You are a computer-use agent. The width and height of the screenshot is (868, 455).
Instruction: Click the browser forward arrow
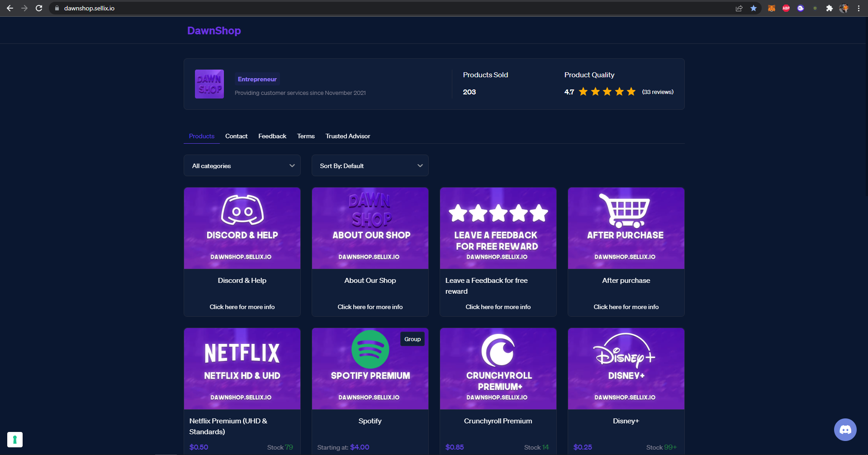coord(24,8)
